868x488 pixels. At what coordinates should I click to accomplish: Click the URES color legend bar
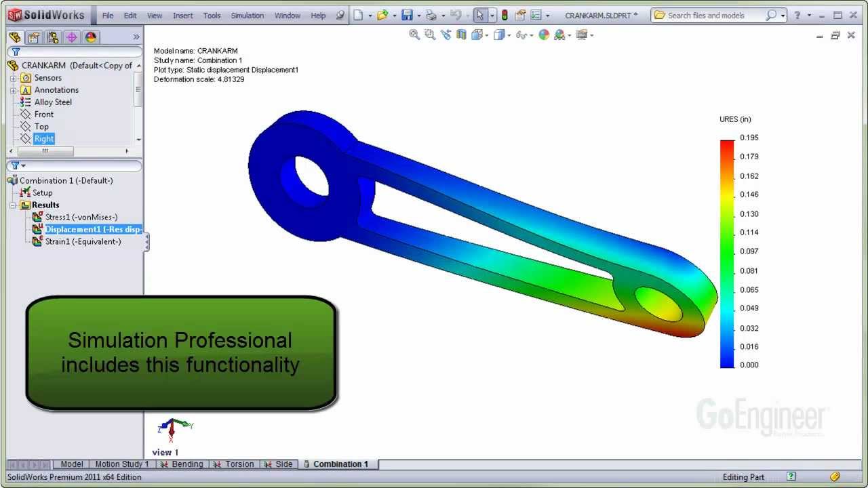tap(727, 253)
